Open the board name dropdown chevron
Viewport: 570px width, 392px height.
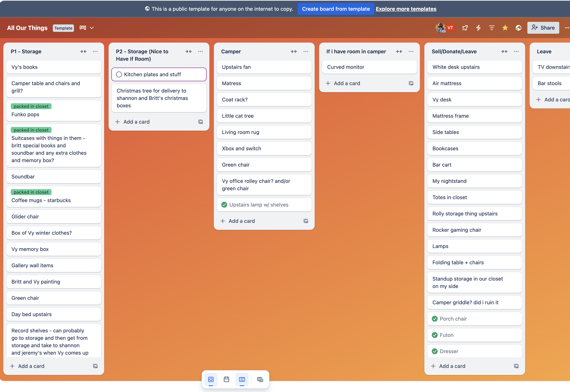pos(92,28)
